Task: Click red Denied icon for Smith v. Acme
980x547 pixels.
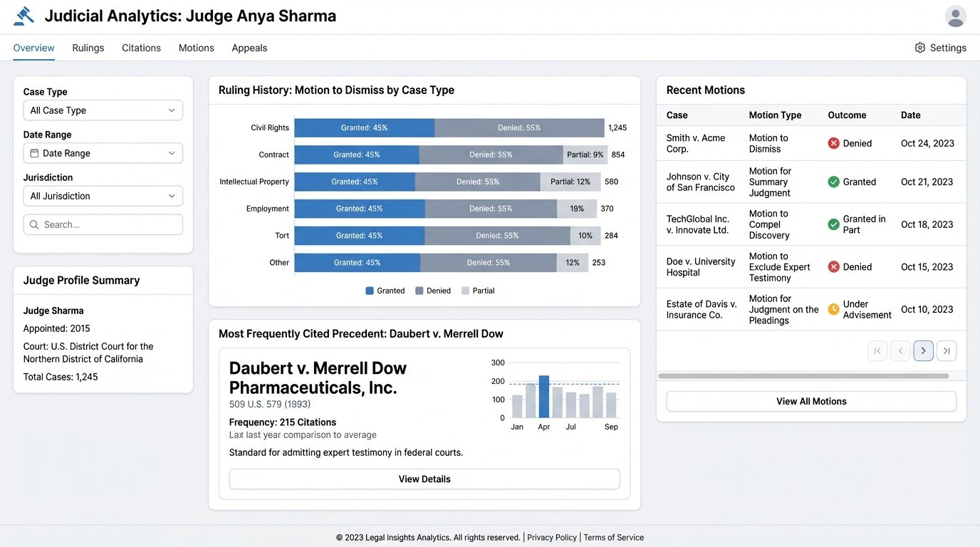Action: point(833,143)
